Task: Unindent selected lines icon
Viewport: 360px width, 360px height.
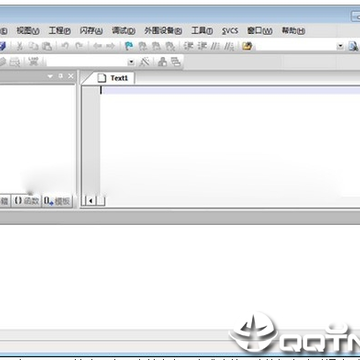Action: point(202,46)
